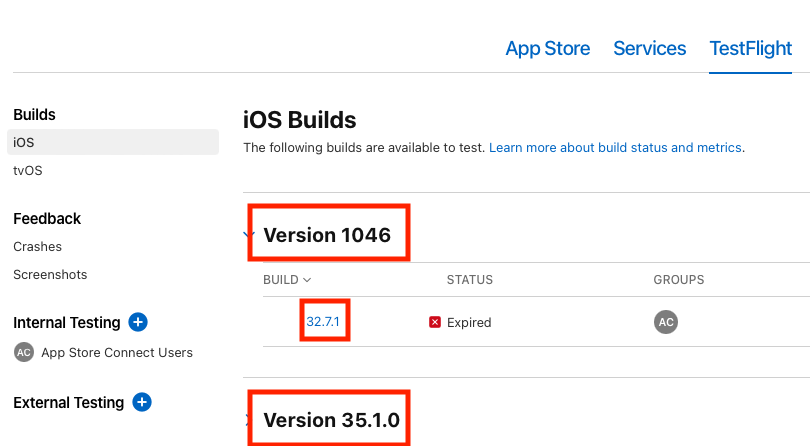
Task: Add a new Internal Testing group
Action: click(x=138, y=322)
